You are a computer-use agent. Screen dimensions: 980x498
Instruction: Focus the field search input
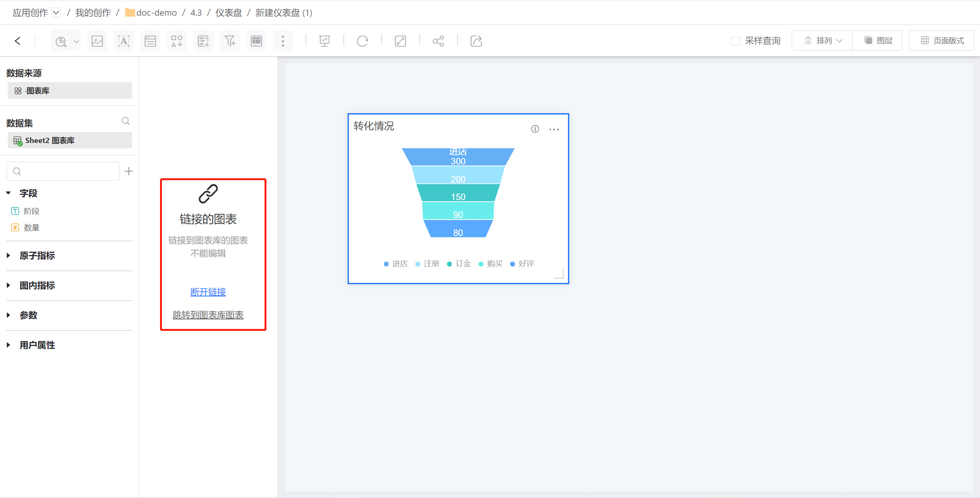tap(63, 171)
